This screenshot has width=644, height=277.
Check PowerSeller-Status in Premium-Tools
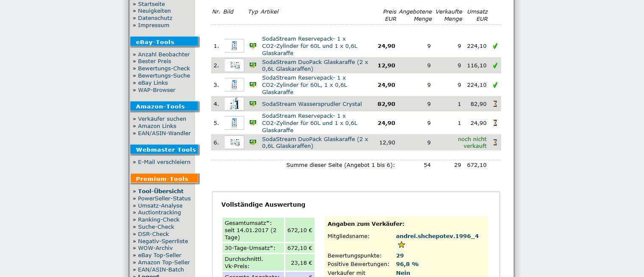[164, 198]
